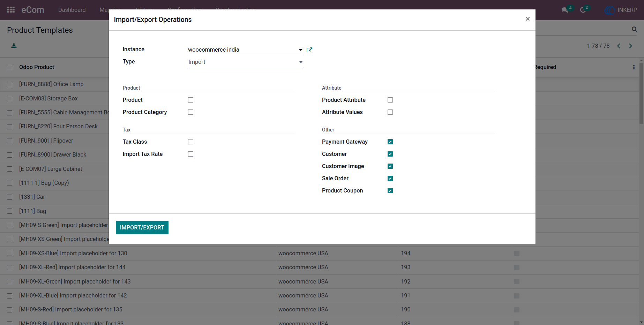
Task: Click the download icon under Product Templates
Action: pyautogui.click(x=14, y=46)
